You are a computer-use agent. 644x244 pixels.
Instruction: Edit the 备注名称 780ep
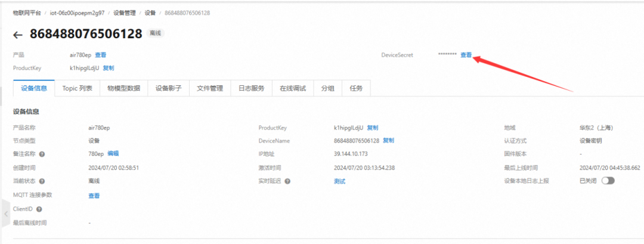(x=113, y=154)
